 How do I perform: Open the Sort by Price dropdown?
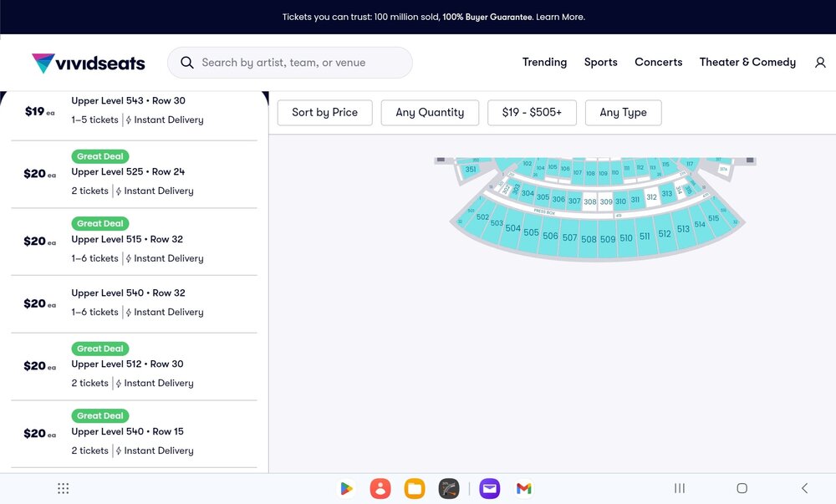324,112
